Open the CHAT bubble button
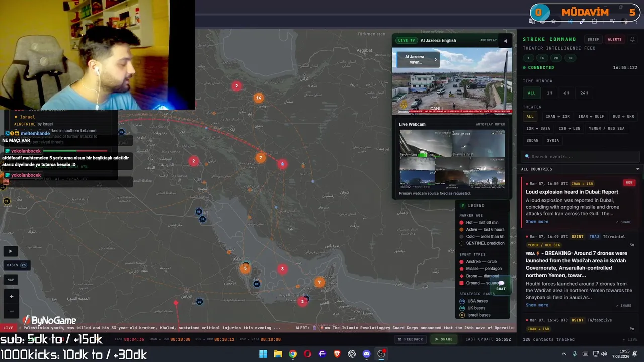The width and height of the screenshot is (644, 362). 501,285
